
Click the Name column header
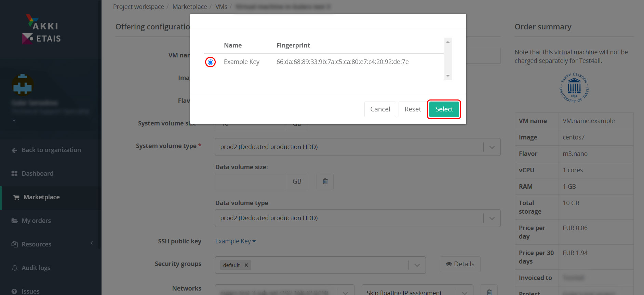point(233,45)
